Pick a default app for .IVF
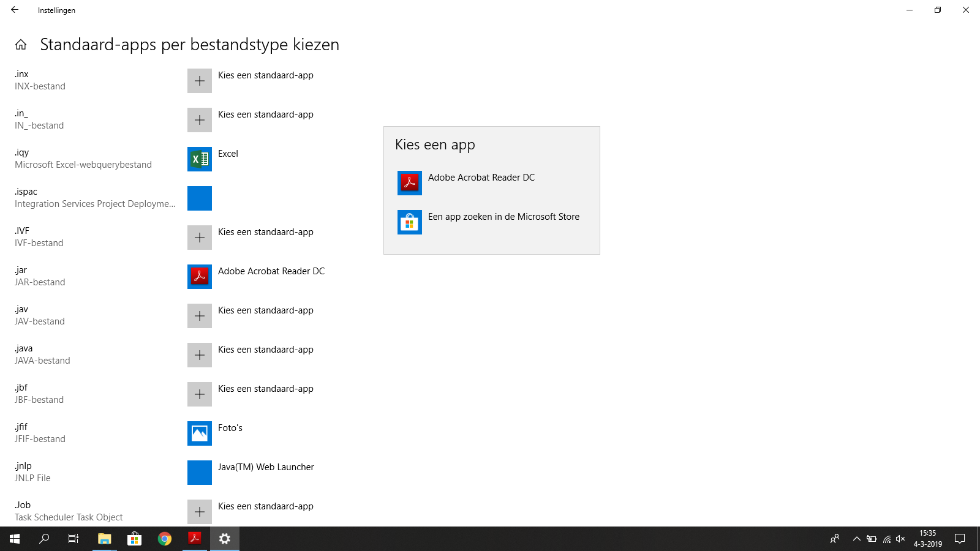The image size is (980, 551). click(200, 238)
